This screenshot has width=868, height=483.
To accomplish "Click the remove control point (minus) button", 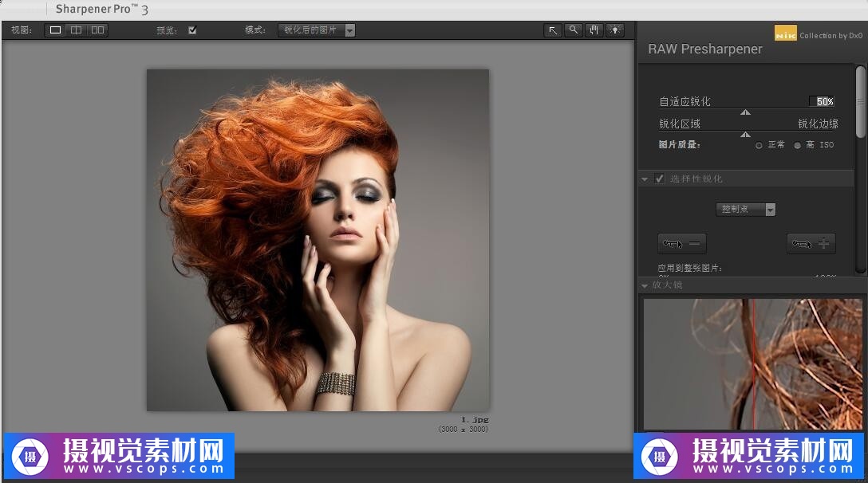I will tap(682, 244).
